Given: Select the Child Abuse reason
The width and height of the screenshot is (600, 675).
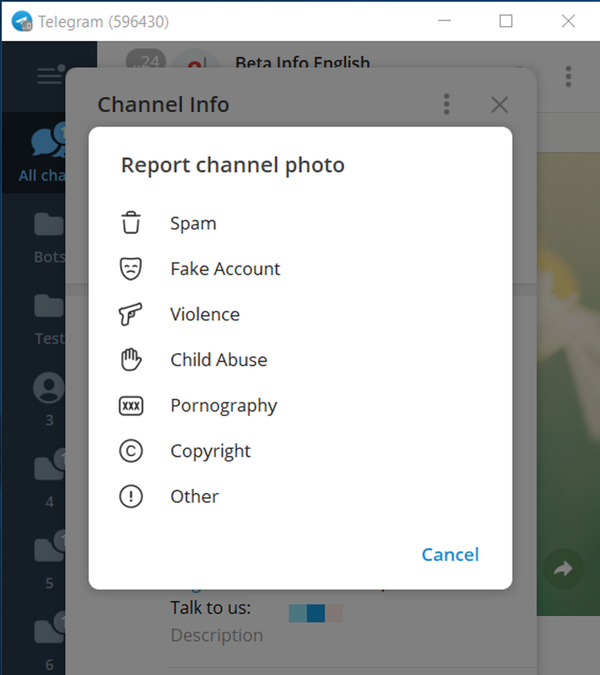Looking at the screenshot, I should 219,360.
